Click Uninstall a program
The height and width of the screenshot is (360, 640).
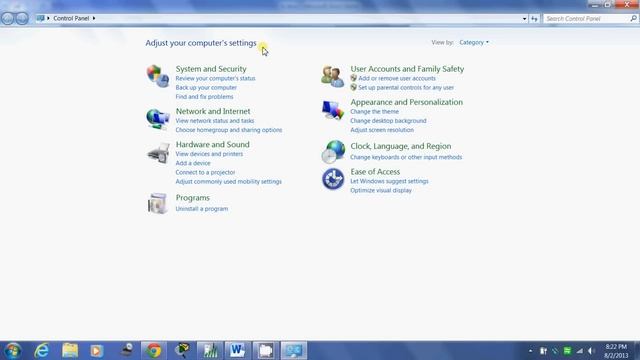click(202, 209)
